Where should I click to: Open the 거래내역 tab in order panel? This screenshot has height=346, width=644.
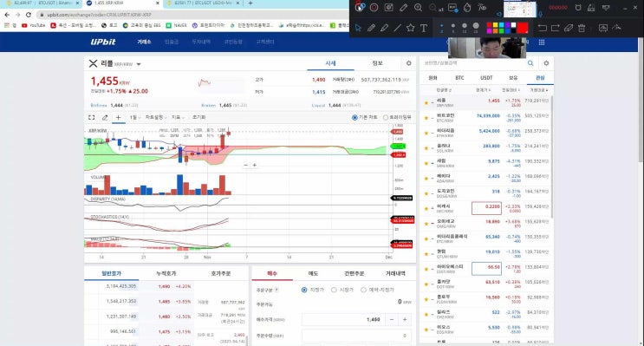pyautogui.click(x=395, y=273)
